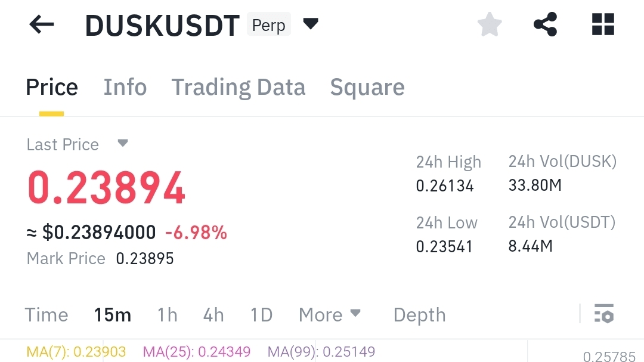
Task: Tap the MA(7) indicator value
Action: (x=76, y=352)
